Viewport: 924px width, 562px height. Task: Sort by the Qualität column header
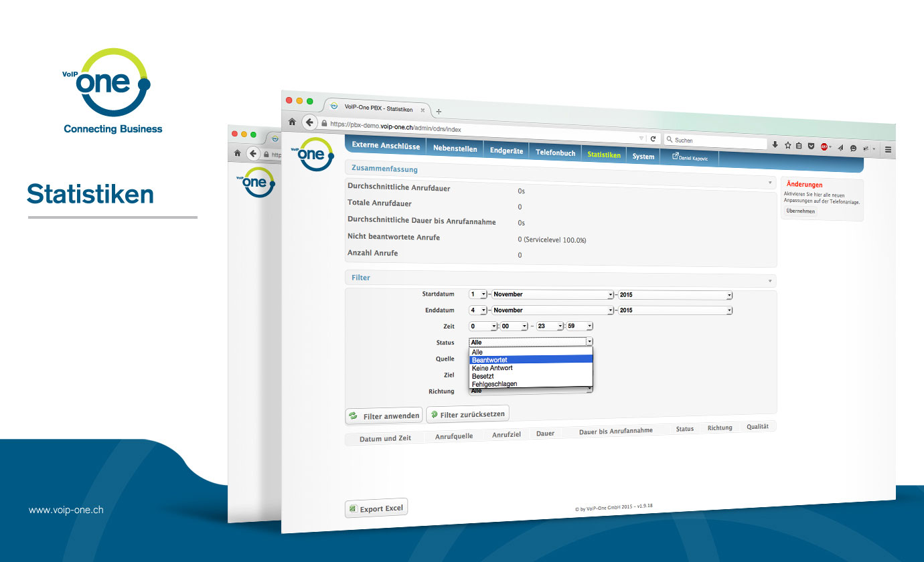point(758,426)
